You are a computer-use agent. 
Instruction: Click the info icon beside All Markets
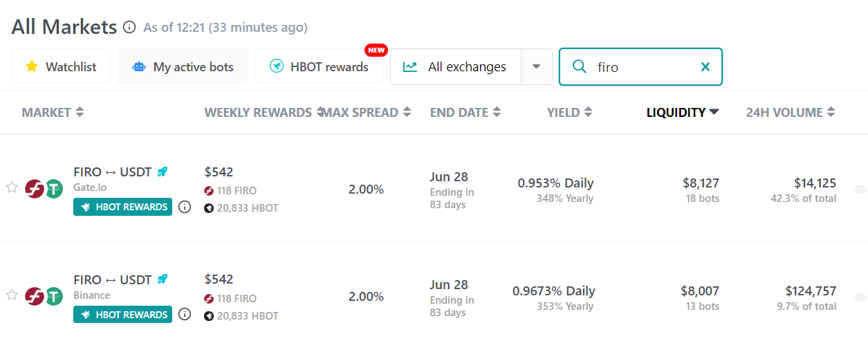click(x=129, y=28)
